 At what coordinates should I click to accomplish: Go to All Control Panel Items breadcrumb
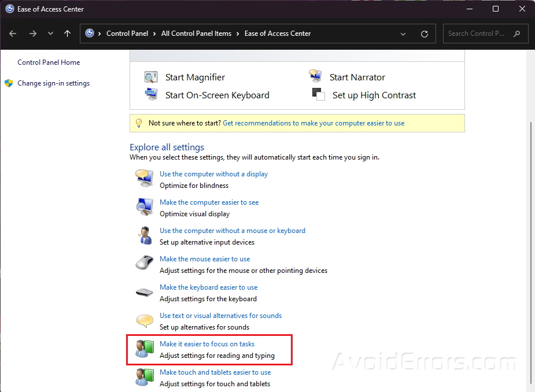pyautogui.click(x=196, y=34)
